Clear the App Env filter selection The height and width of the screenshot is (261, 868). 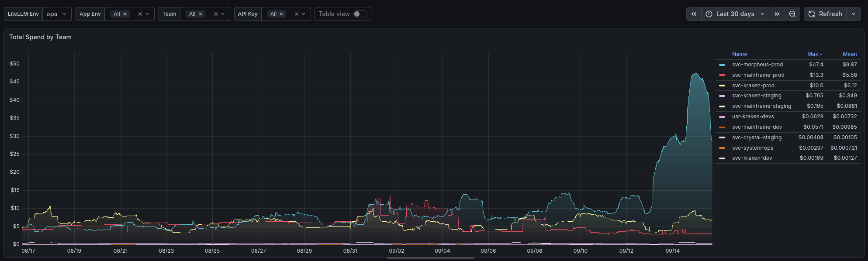(x=140, y=14)
